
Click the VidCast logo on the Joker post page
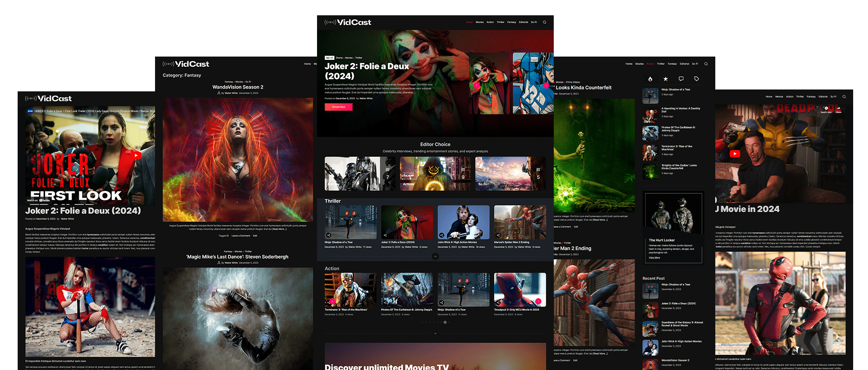[48, 98]
